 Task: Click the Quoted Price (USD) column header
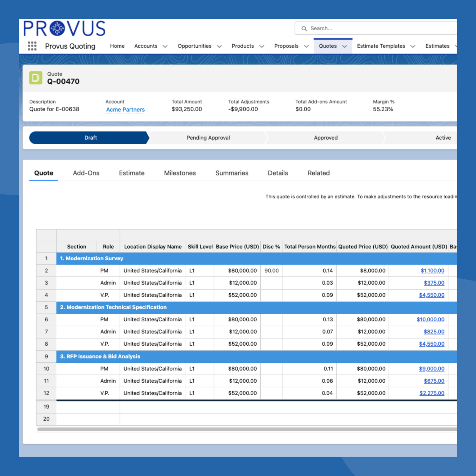363,247
